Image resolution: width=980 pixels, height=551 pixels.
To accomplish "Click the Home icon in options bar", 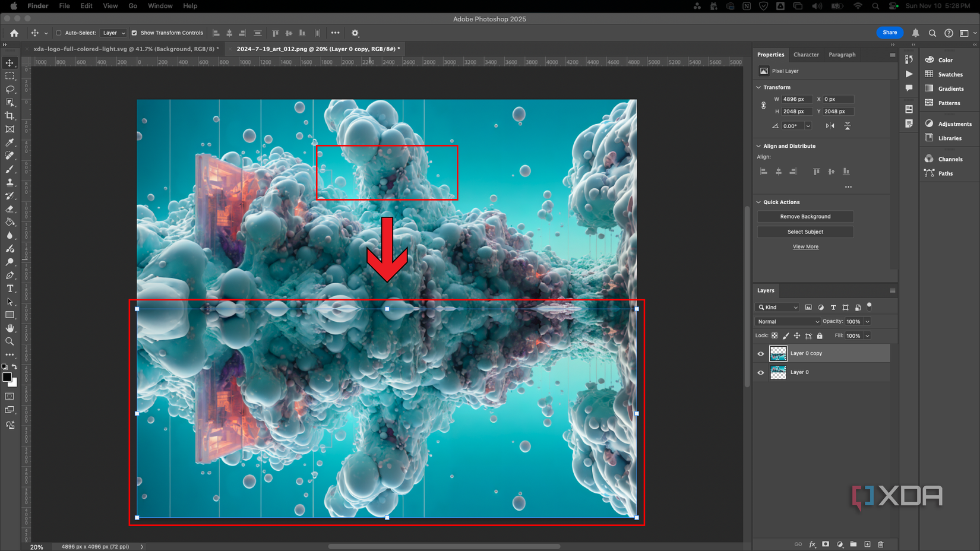I will (14, 33).
